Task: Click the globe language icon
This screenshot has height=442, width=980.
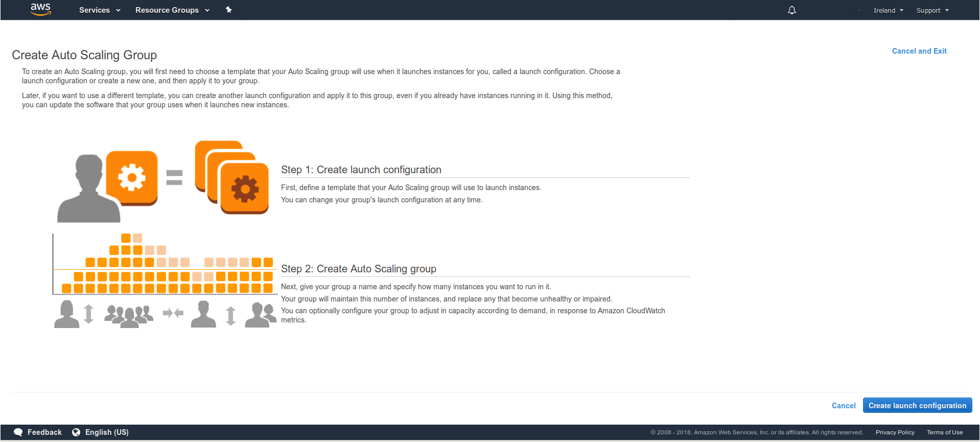Action: pos(76,432)
